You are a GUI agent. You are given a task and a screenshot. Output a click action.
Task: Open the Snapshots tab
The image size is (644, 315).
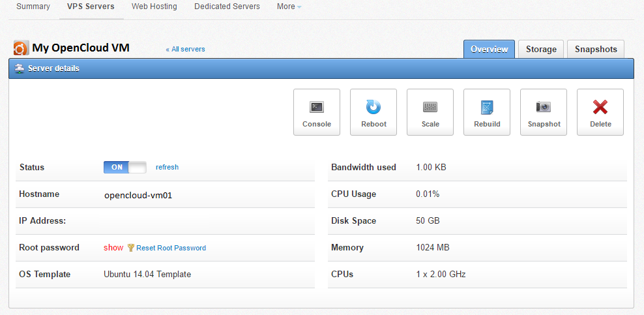point(596,50)
